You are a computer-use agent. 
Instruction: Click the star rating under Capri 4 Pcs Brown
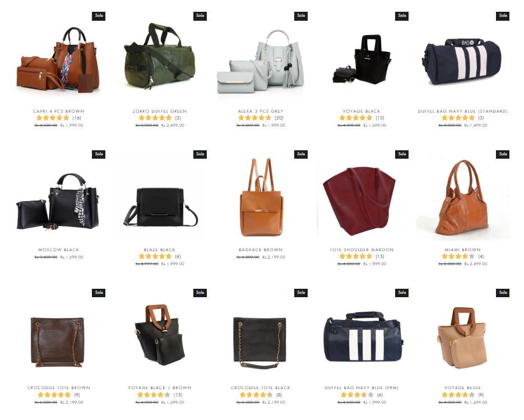click(x=53, y=118)
